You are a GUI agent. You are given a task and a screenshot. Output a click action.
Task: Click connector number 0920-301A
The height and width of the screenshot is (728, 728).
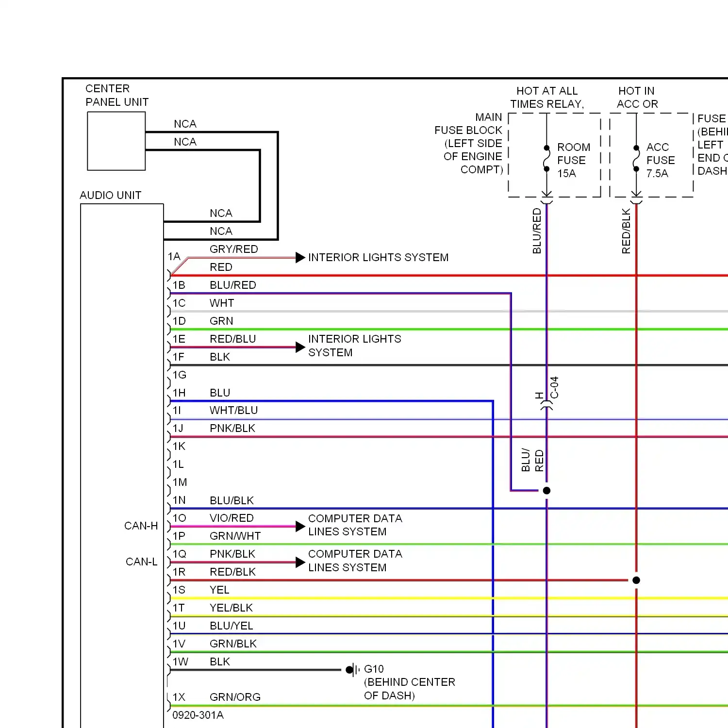pyautogui.click(x=198, y=715)
